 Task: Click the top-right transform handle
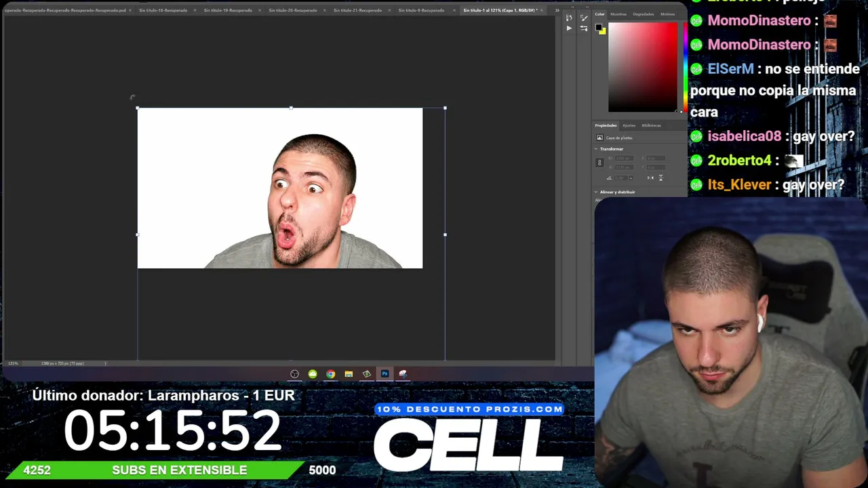tap(445, 108)
